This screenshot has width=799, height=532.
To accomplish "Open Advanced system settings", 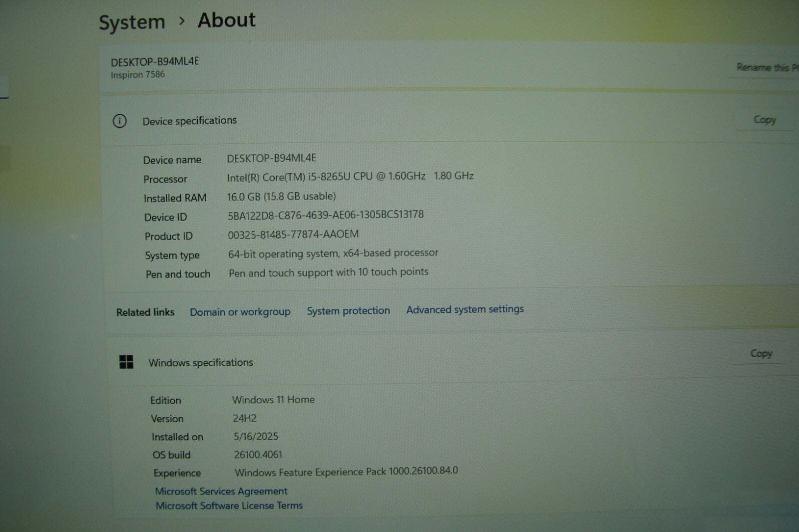I will 464,309.
